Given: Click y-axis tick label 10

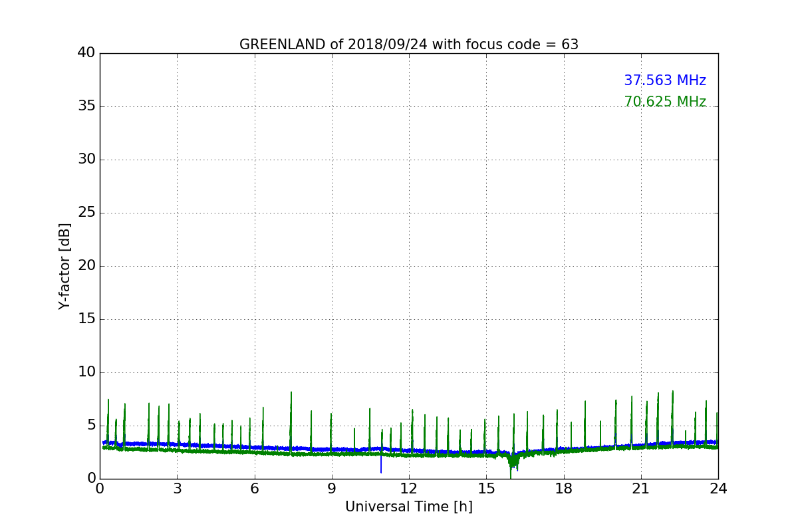Looking at the screenshot, I should [x=86, y=372].
